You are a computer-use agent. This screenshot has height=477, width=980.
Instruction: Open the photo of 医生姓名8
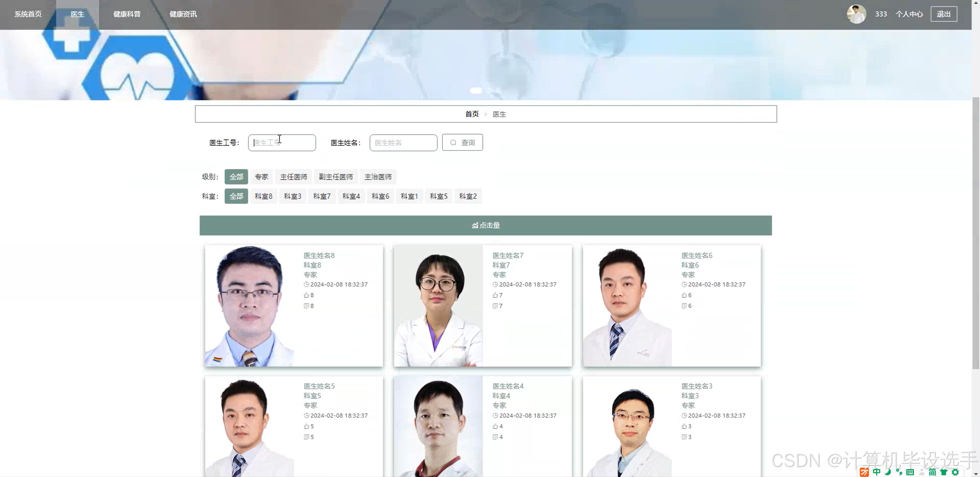pos(249,306)
